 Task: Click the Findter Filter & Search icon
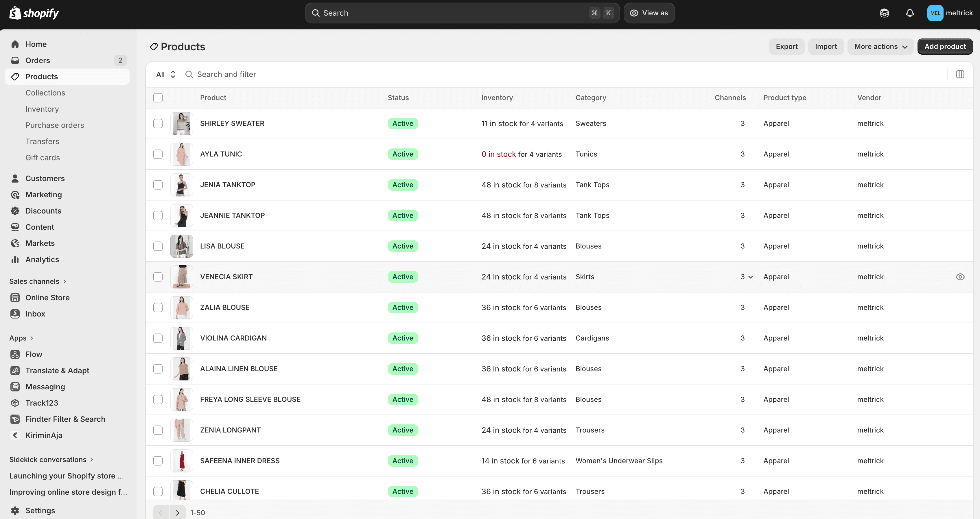(x=15, y=419)
